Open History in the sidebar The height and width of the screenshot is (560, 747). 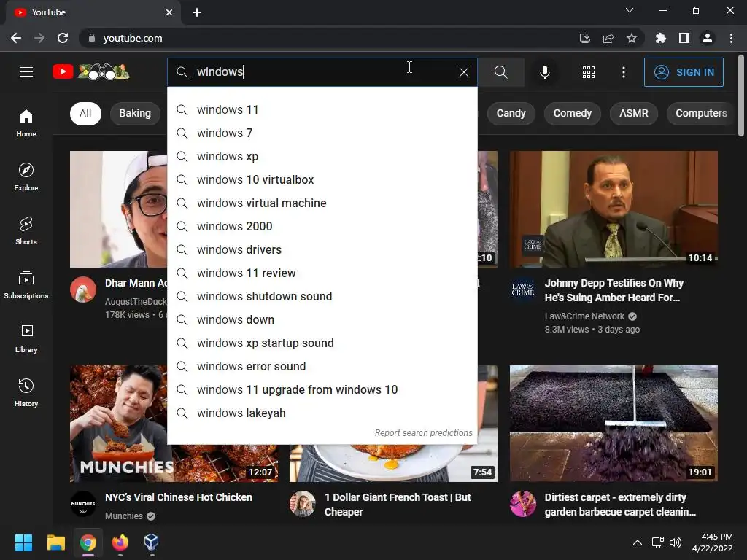(26, 392)
